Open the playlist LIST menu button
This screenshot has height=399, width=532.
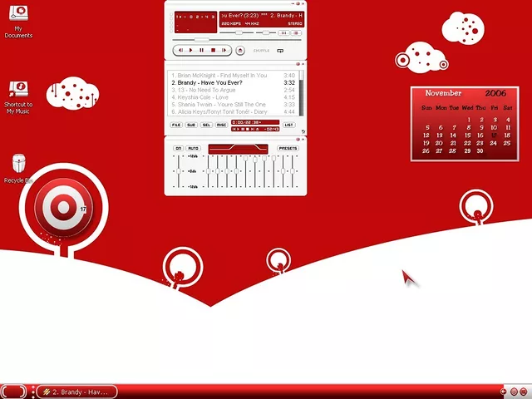point(288,125)
